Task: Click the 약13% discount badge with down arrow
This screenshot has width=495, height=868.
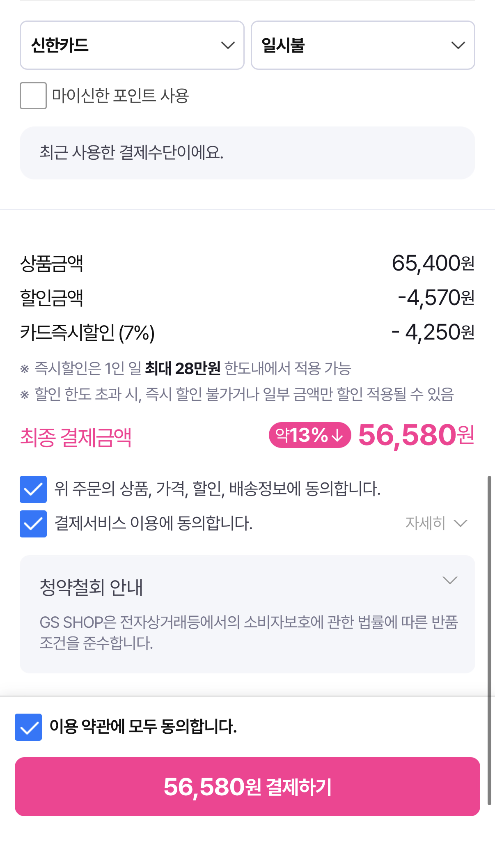Action: [x=310, y=435]
